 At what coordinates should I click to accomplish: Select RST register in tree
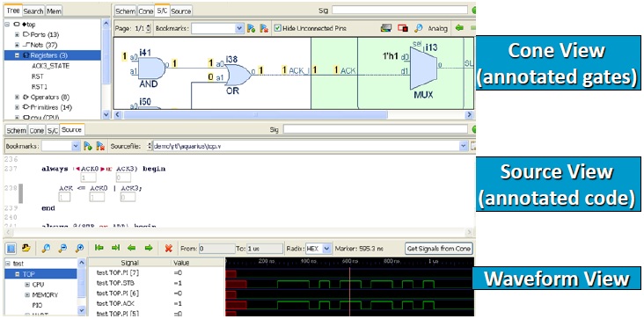click(x=37, y=76)
